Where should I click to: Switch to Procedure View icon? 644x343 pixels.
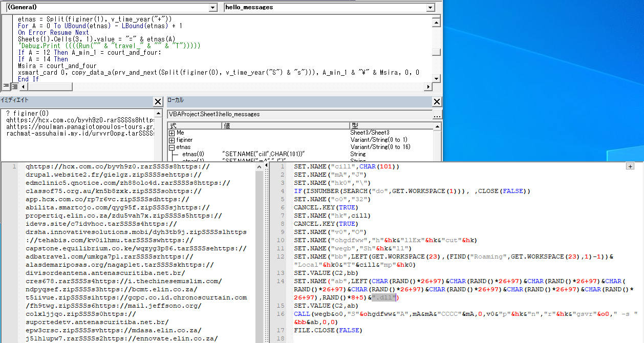6,85
